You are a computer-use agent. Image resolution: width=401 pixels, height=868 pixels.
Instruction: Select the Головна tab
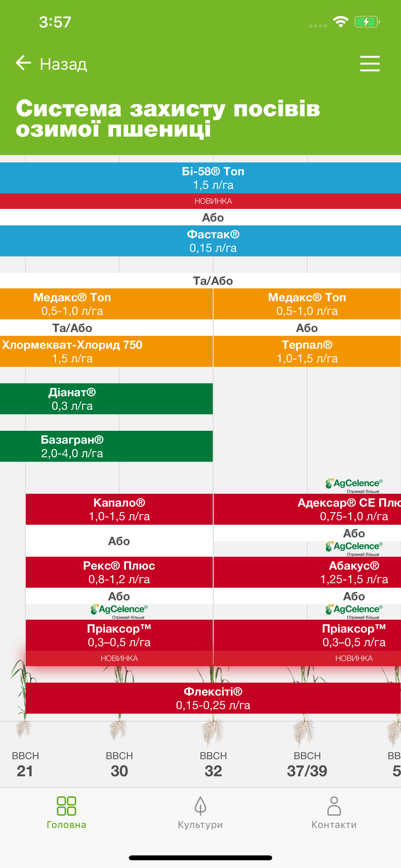click(67, 812)
